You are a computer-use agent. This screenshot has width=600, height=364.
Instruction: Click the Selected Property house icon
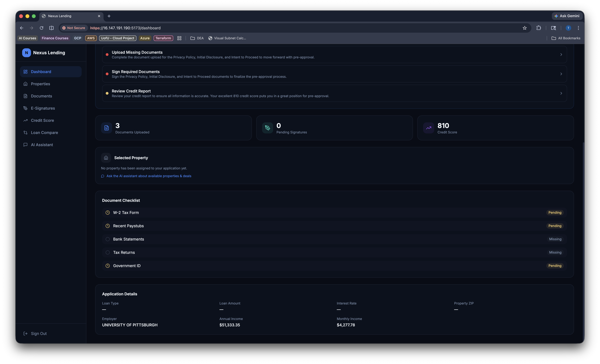[x=106, y=158]
